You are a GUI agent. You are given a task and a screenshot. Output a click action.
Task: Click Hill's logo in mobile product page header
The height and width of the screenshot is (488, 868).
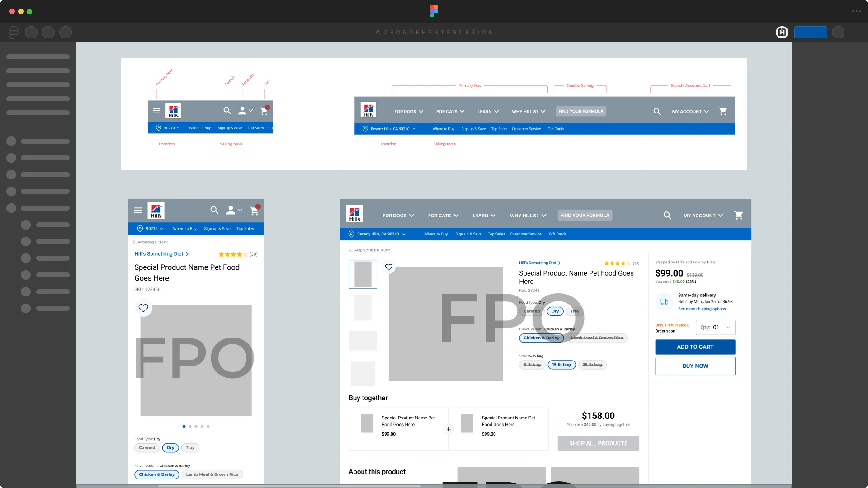156,210
